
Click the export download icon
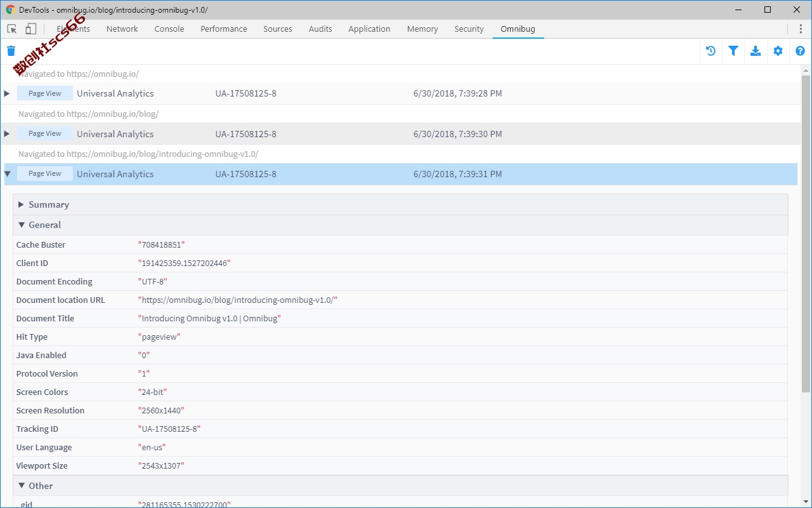click(756, 51)
